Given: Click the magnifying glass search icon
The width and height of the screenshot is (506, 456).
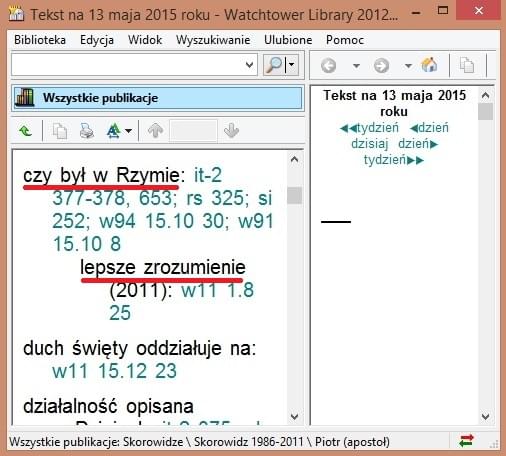Looking at the screenshot, I should click(274, 65).
